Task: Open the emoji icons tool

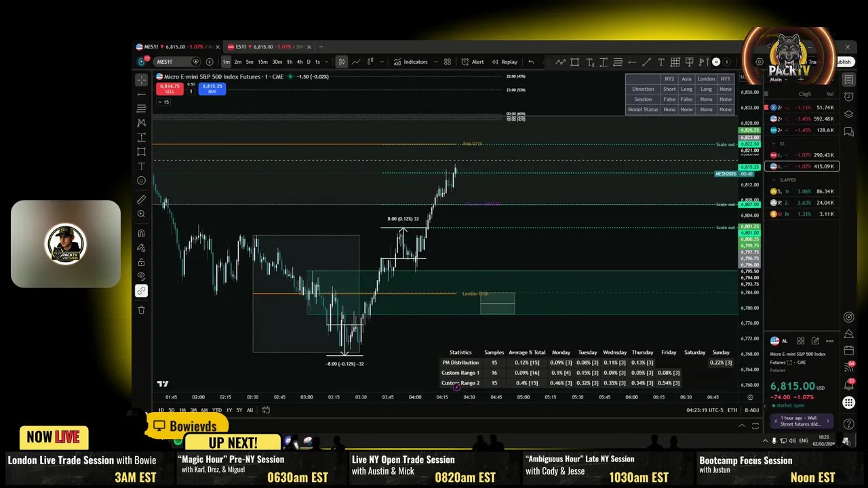Action: point(141,180)
